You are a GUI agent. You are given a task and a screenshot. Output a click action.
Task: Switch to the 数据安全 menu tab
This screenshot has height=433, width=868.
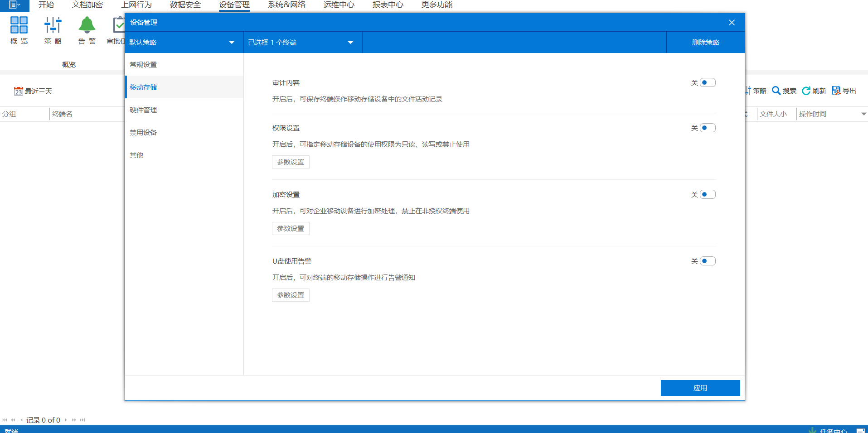pos(185,5)
